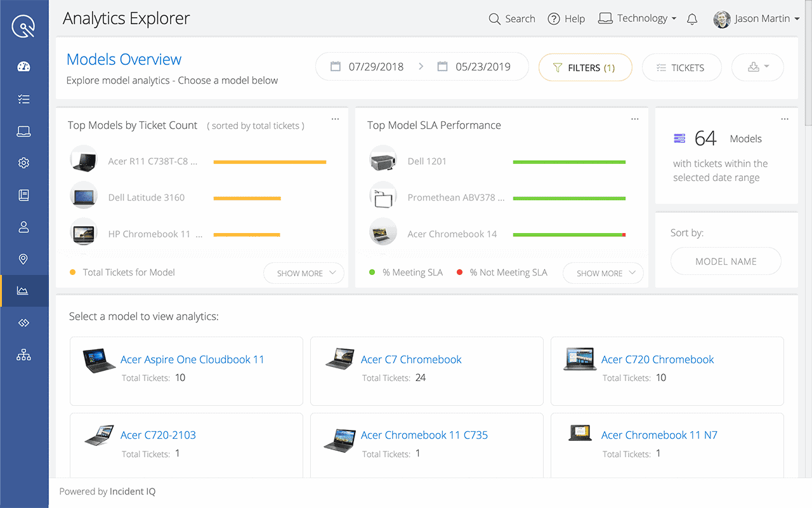Open the Knowledge Base book icon in sidebar
This screenshot has height=508, width=812.
23,195
